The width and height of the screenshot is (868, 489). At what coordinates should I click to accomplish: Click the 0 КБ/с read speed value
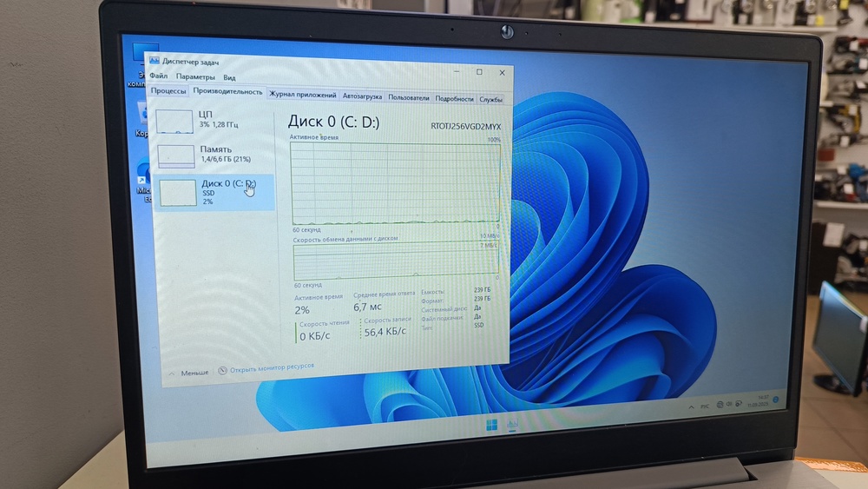[x=314, y=336]
